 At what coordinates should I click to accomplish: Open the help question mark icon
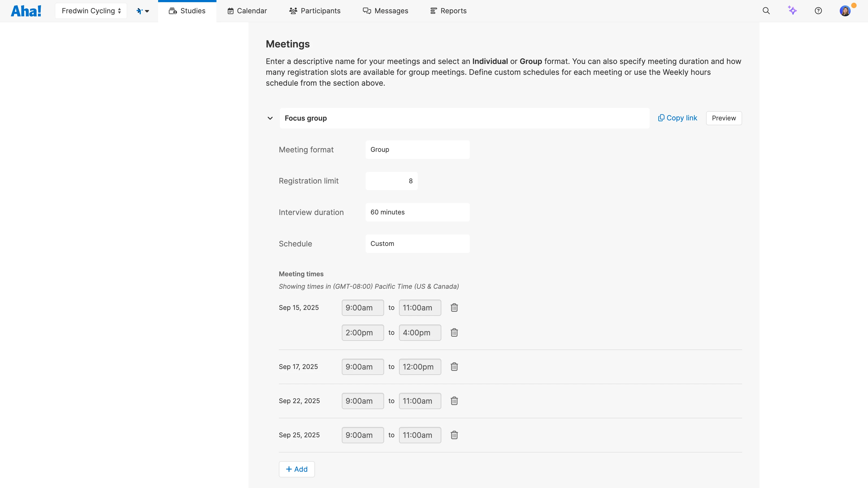[818, 11]
